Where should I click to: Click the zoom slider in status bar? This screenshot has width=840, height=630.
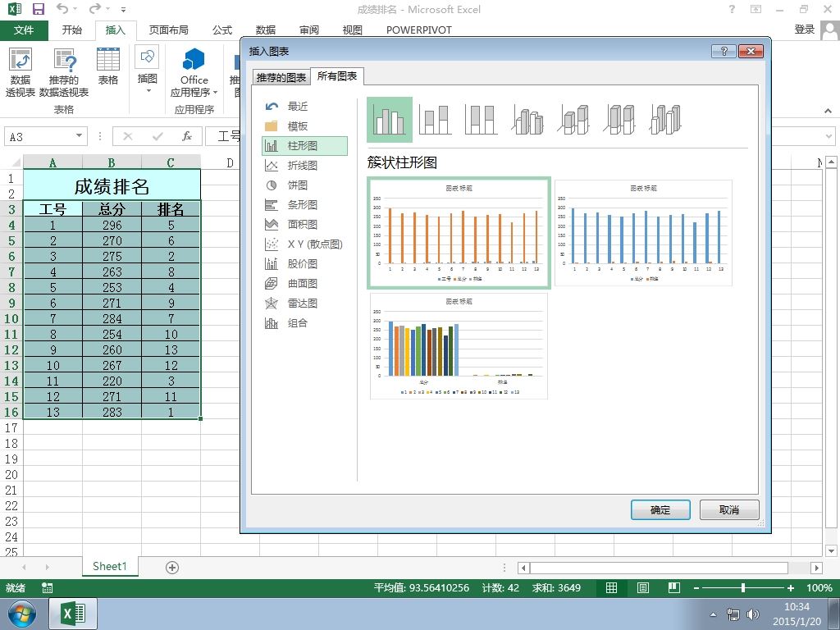[742, 588]
